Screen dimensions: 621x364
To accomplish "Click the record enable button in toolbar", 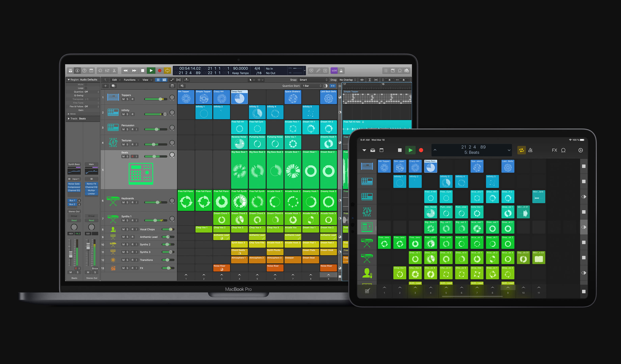I will point(161,70).
